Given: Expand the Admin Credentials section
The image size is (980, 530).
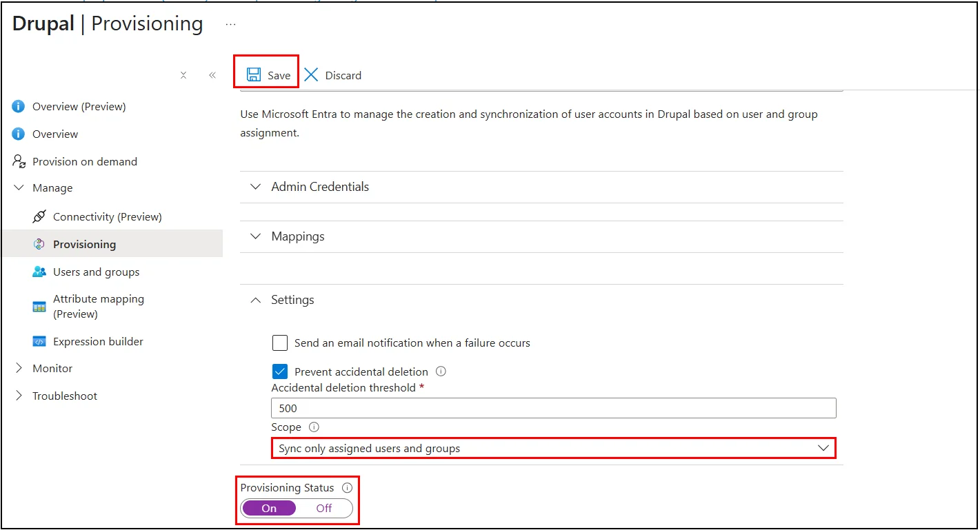Looking at the screenshot, I should (x=541, y=187).
